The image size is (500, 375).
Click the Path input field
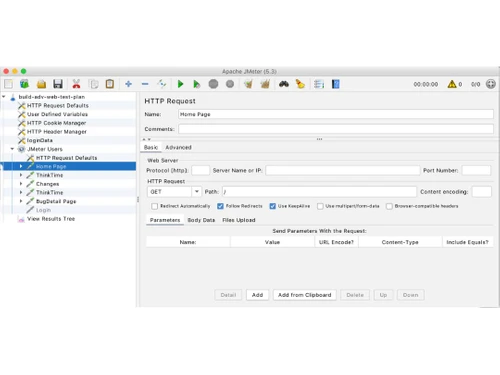pos(319,192)
